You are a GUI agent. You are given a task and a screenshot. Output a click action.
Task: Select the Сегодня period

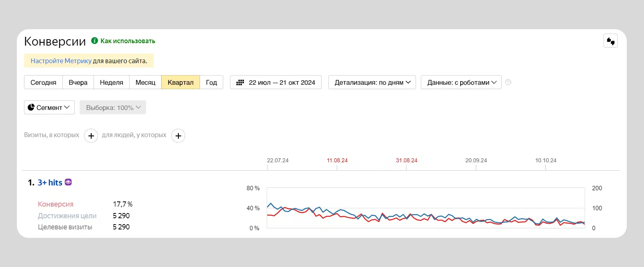click(43, 82)
